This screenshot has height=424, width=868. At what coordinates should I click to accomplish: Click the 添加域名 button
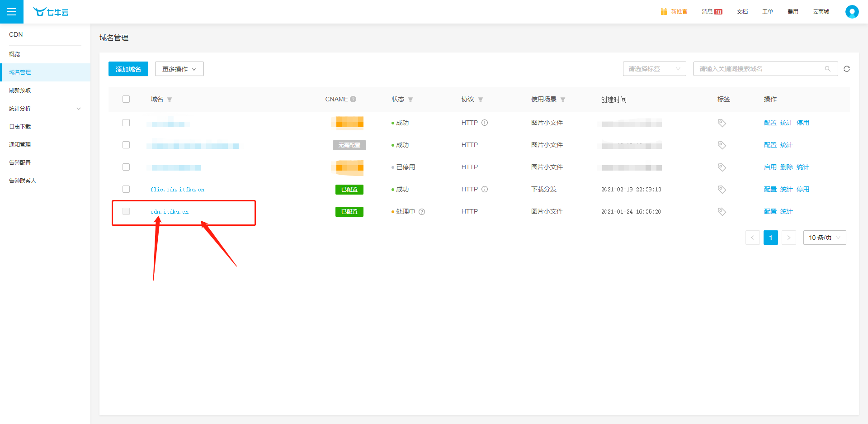pos(128,69)
